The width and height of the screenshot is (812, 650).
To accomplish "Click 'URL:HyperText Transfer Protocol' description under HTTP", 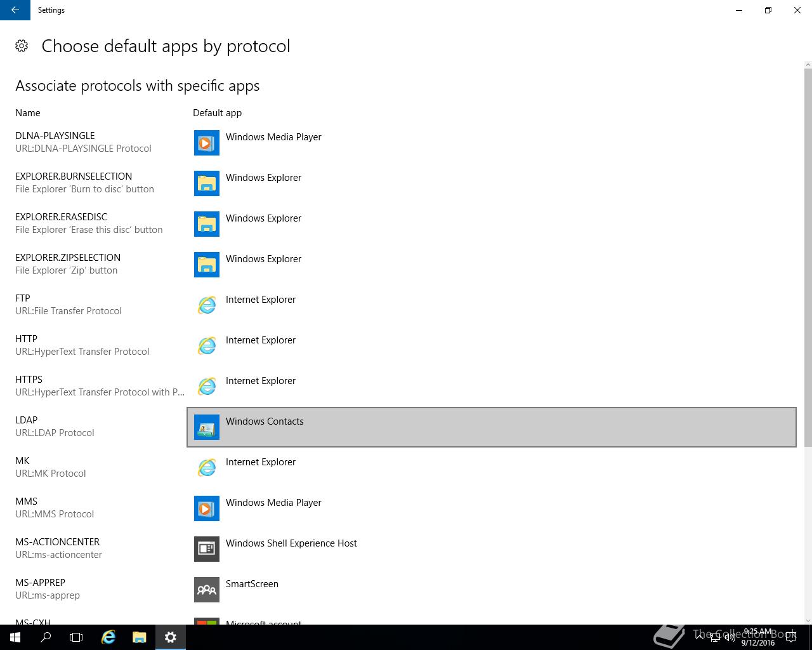I will [82, 352].
